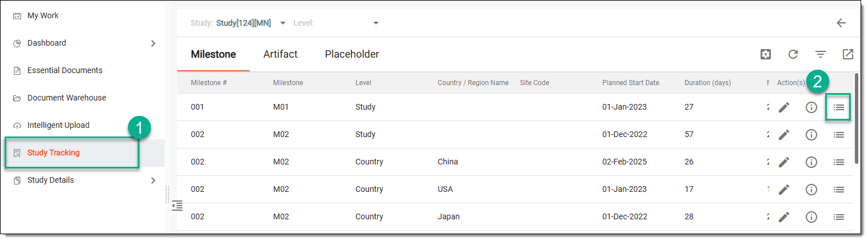Collapse the sidebar with the indent icon
The height and width of the screenshot is (241, 868).
tap(177, 206)
